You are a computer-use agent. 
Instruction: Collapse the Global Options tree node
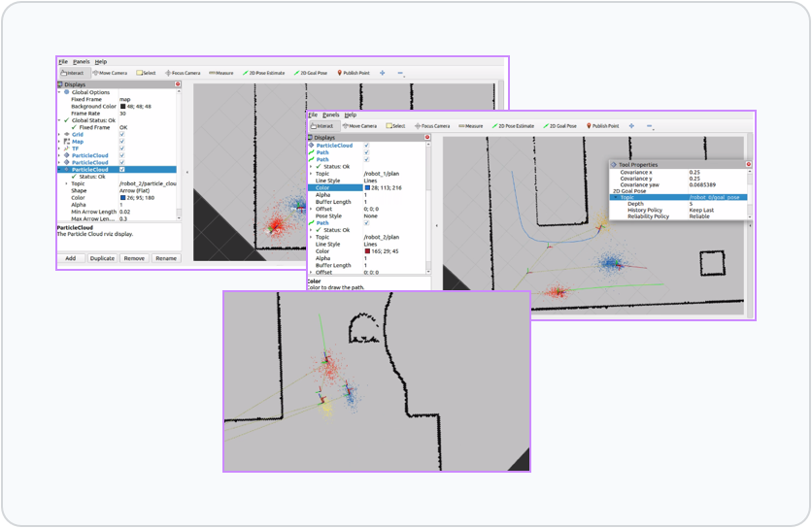tap(59, 92)
